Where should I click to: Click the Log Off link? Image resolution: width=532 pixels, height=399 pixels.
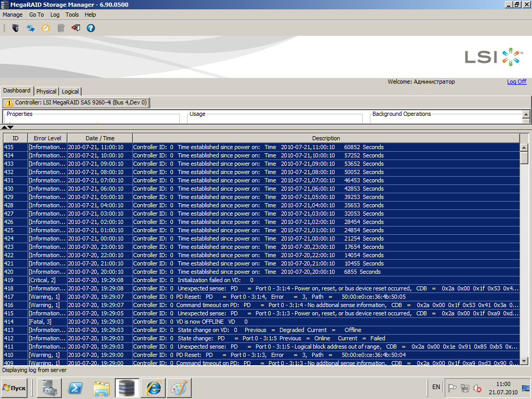pyautogui.click(x=516, y=82)
